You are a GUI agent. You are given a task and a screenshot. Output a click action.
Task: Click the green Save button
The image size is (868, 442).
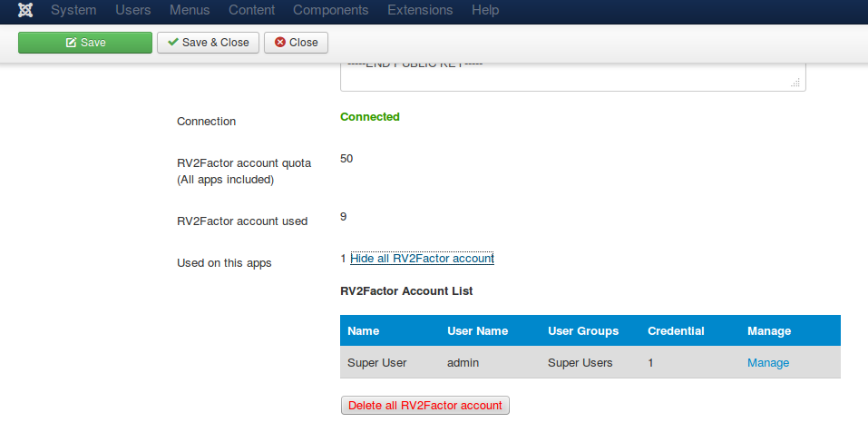[85, 43]
